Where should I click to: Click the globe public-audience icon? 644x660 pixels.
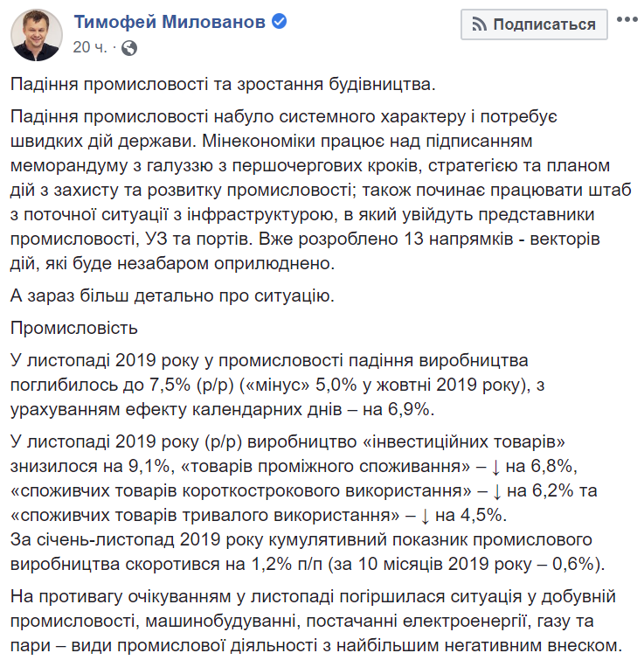point(128,47)
